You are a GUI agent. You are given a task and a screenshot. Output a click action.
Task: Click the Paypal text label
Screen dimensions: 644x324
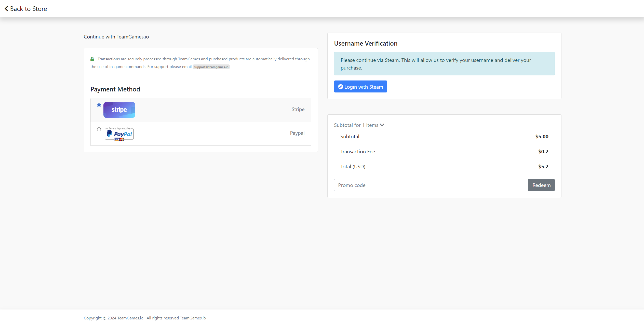(x=297, y=133)
